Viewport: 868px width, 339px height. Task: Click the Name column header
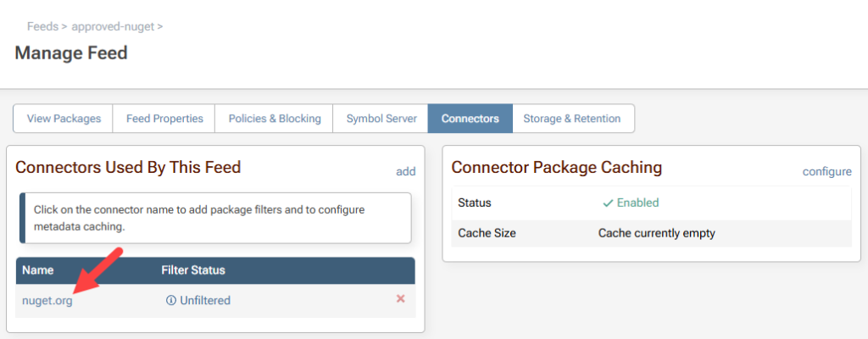(x=38, y=270)
